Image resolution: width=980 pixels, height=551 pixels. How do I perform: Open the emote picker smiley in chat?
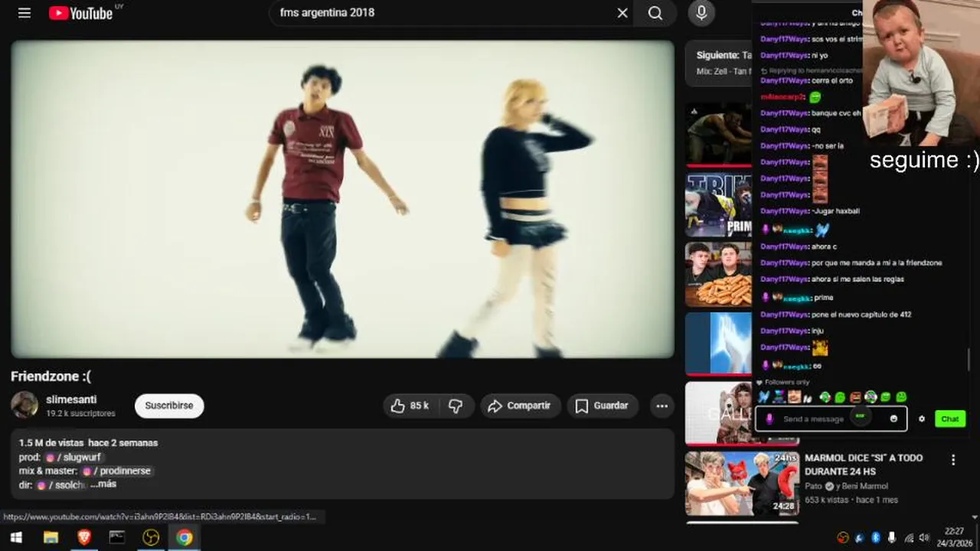[893, 419]
